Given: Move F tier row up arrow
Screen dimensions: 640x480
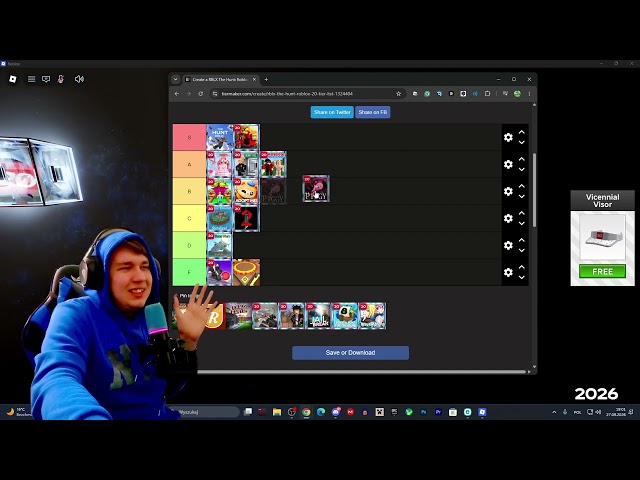Looking at the screenshot, I should [x=522, y=267].
